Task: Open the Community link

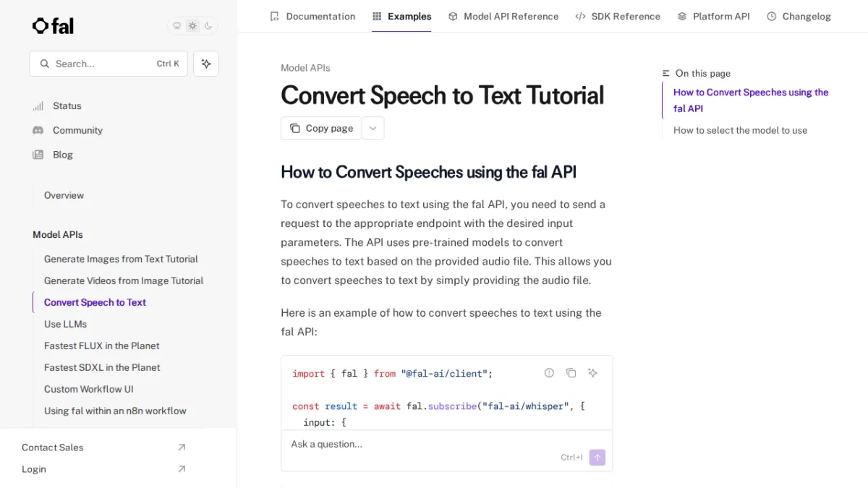Action: point(77,130)
